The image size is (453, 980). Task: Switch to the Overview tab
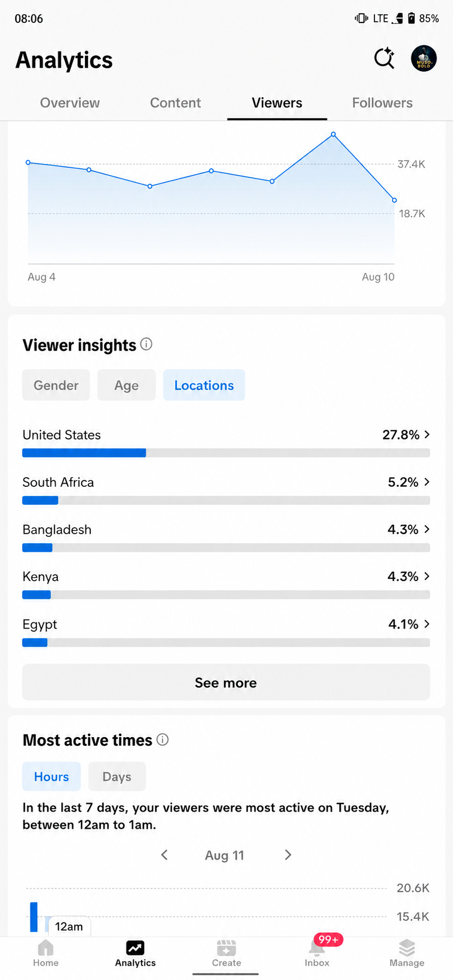point(70,103)
